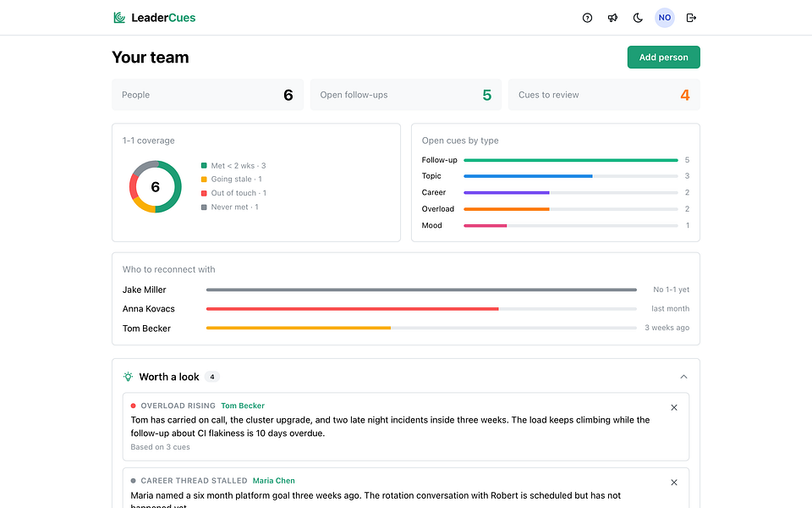Screen dimensions: 812x508
Task: Click the Overload cue type bar
Action: pyautogui.click(x=571, y=209)
